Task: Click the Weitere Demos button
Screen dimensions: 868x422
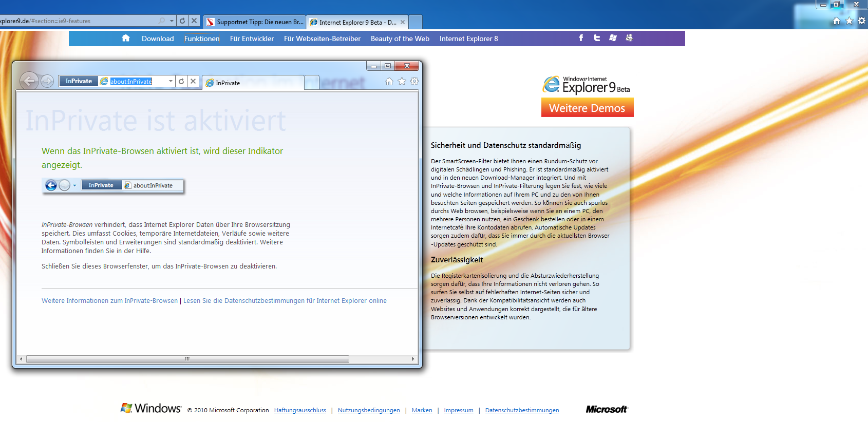Action: (x=587, y=108)
